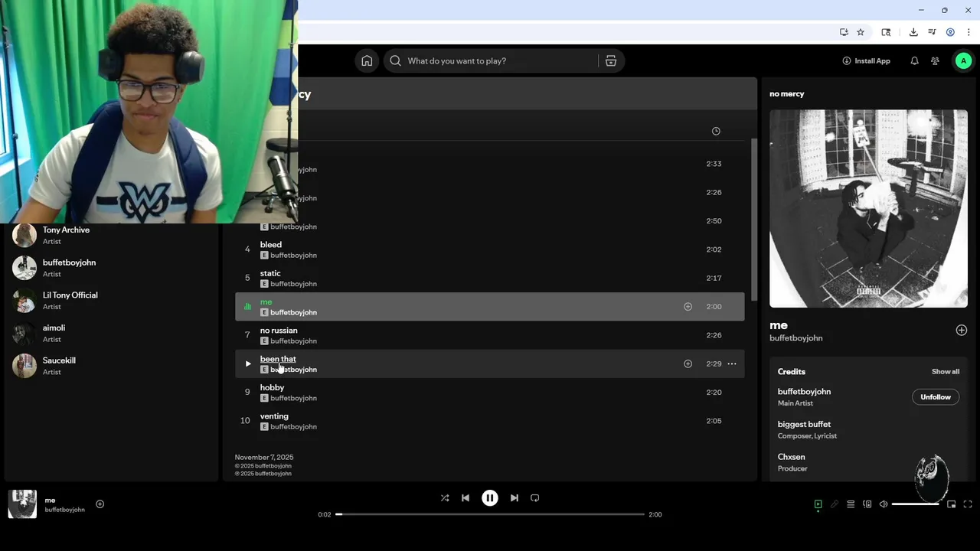Open the green 'A' profile avatar
This screenshot has height=551, width=980.
coord(963,61)
